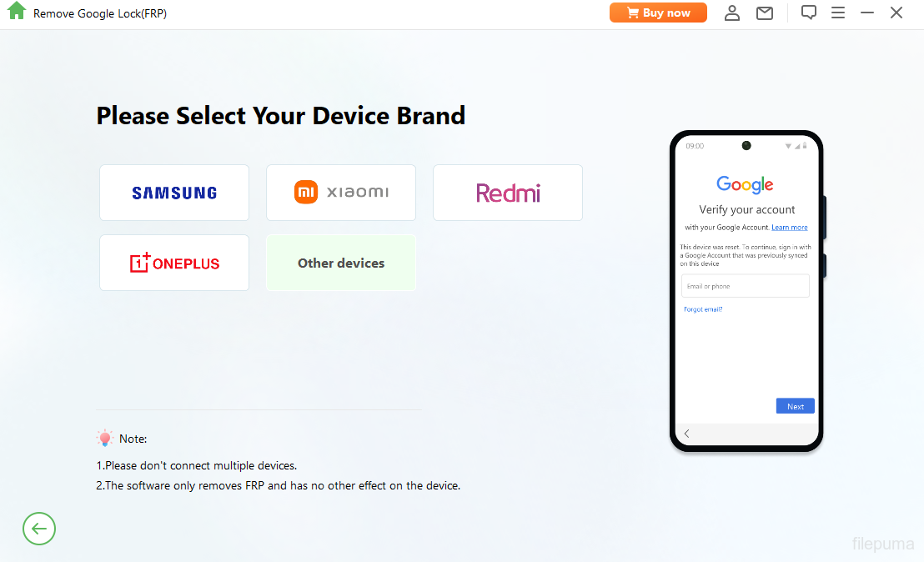Image resolution: width=924 pixels, height=562 pixels.
Task: Click the Forgot email? link
Action: tap(703, 309)
